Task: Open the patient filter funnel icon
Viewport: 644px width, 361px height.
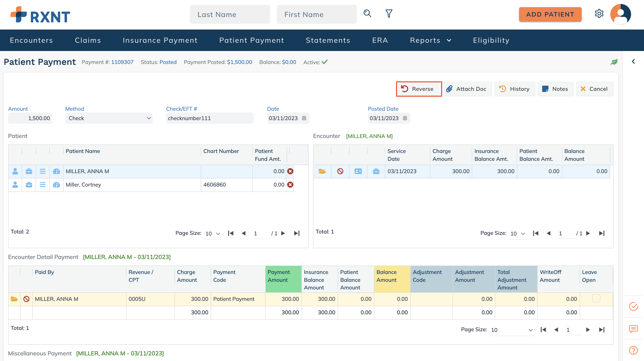Action: pos(389,13)
